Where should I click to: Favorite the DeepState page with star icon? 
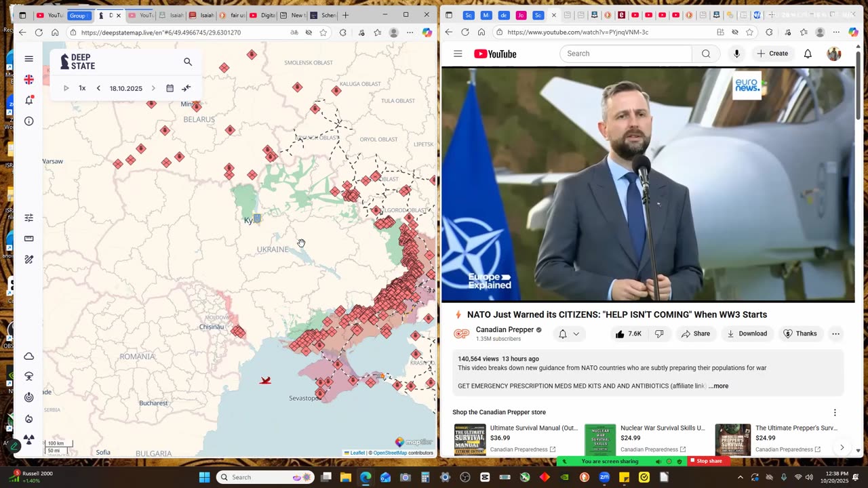coord(323,32)
